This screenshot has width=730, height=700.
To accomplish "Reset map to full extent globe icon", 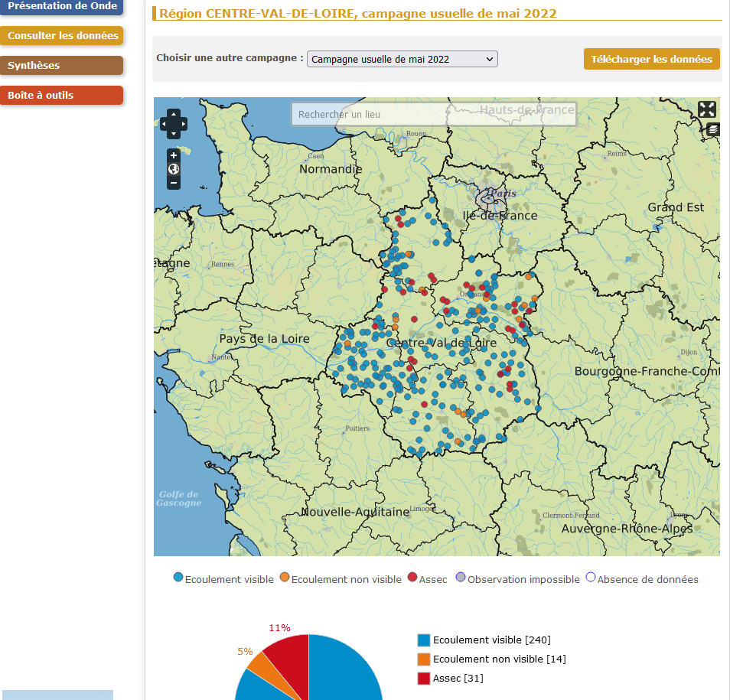I will click(174, 169).
